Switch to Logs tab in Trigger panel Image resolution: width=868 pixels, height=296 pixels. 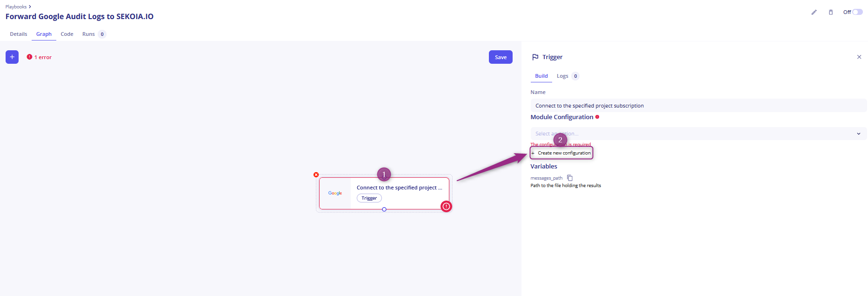[x=562, y=76]
